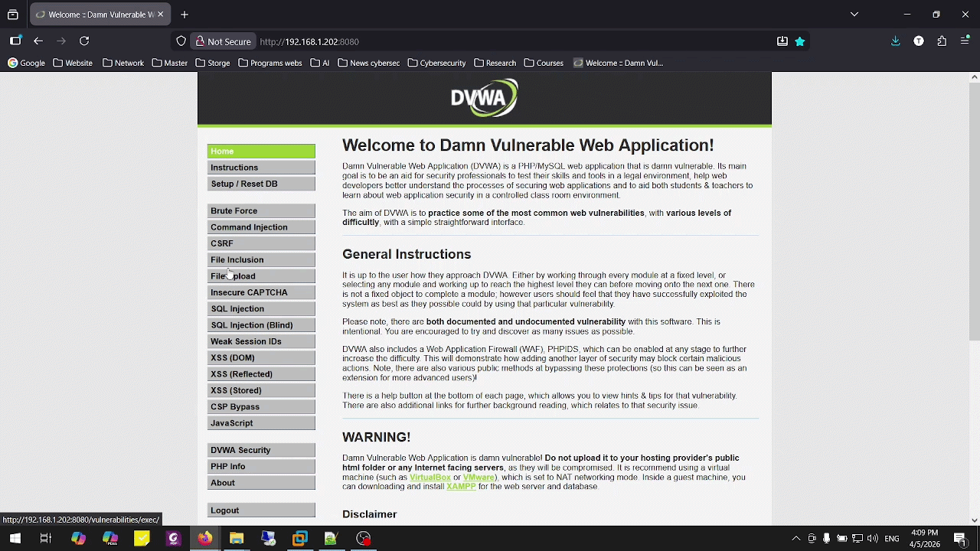Follow the VirtualBox link
This screenshot has width=980, height=551.
click(430, 478)
